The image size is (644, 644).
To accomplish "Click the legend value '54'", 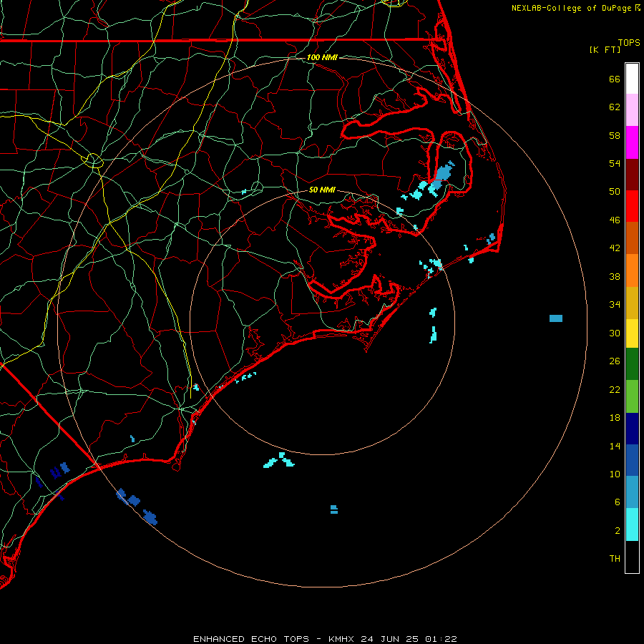I will (x=615, y=163).
